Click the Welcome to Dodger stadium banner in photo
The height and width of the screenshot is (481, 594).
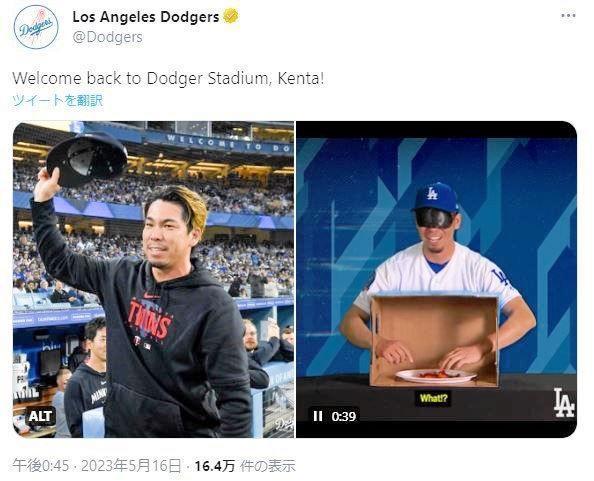229,144
